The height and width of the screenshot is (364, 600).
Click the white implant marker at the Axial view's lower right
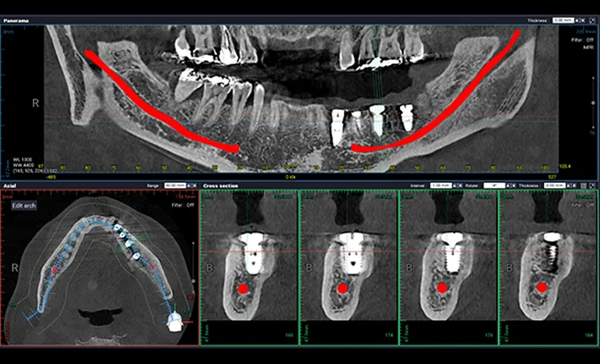point(175,321)
